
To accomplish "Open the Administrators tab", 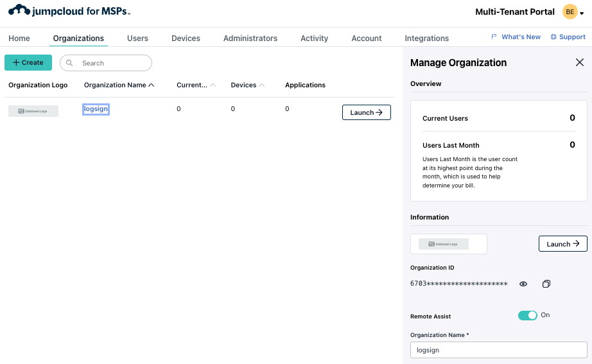I will pyautogui.click(x=250, y=38).
